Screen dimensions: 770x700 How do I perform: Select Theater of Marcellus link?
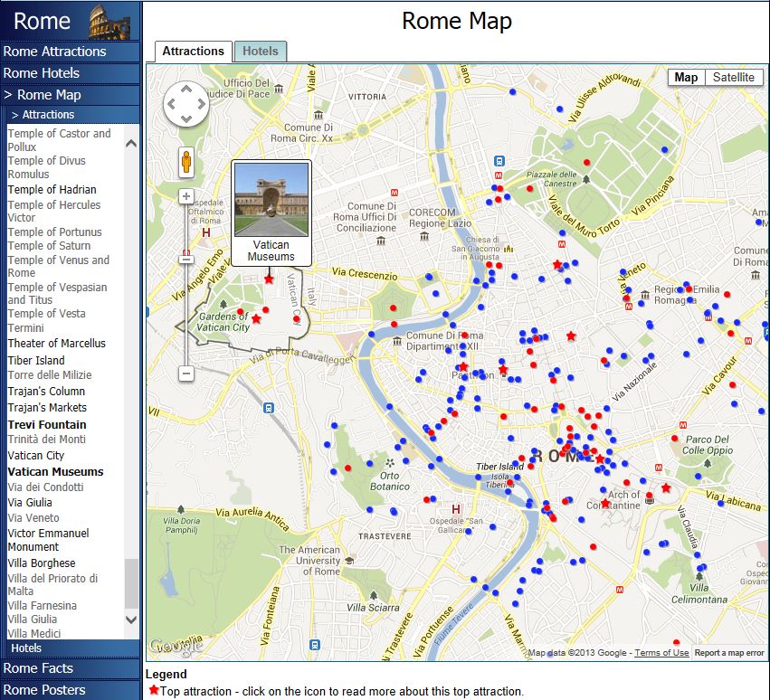(x=56, y=343)
